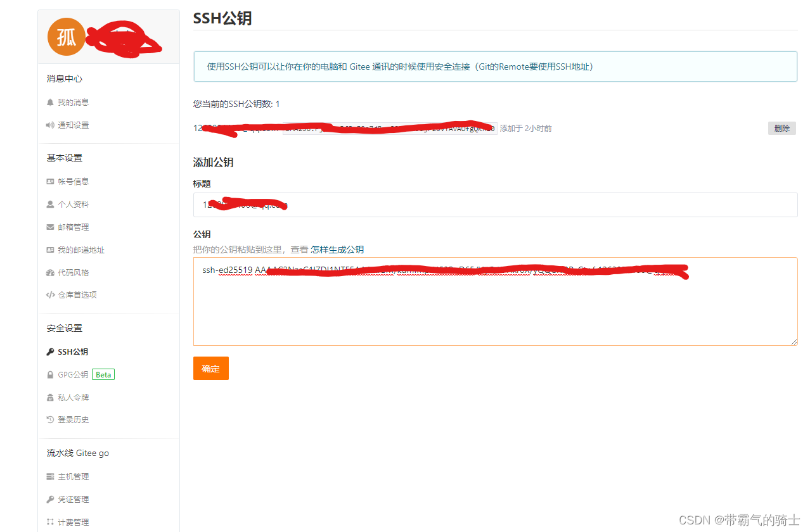The height and width of the screenshot is (532, 810).
Task: Open 仓库首选项 settings
Action: point(77,294)
